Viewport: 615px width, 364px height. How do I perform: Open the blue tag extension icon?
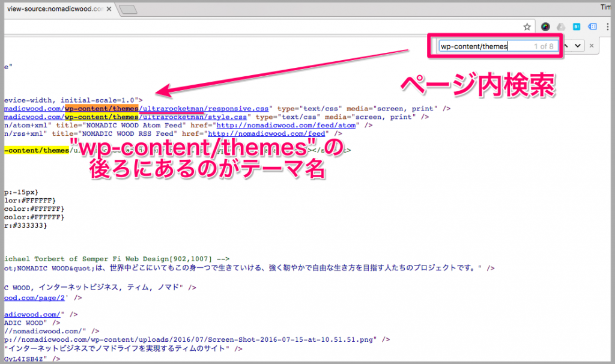click(x=592, y=26)
